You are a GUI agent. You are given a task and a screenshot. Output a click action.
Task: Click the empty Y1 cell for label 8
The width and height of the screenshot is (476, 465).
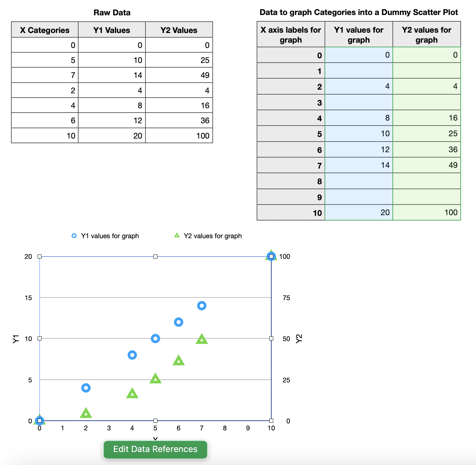click(x=358, y=181)
